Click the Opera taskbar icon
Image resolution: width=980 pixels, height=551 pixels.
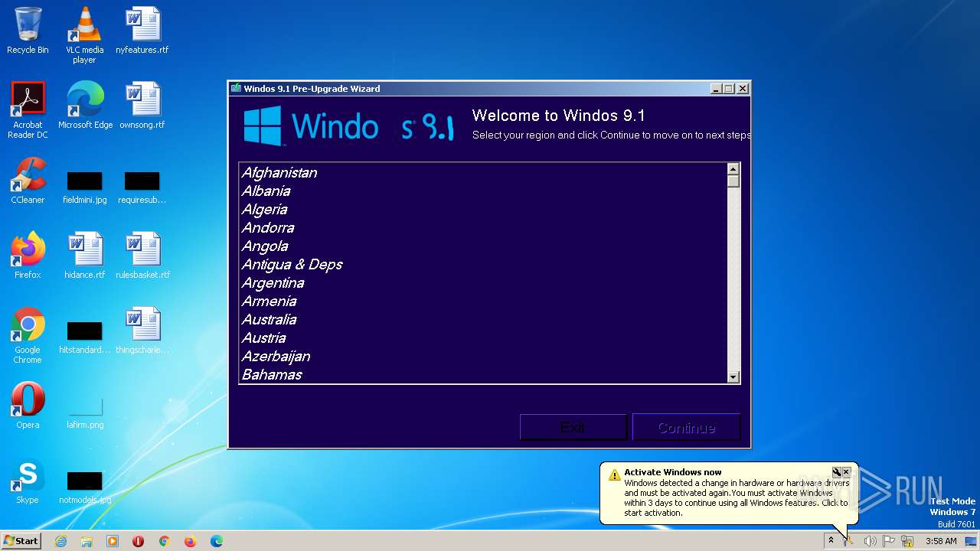pyautogui.click(x=139, y=541)
